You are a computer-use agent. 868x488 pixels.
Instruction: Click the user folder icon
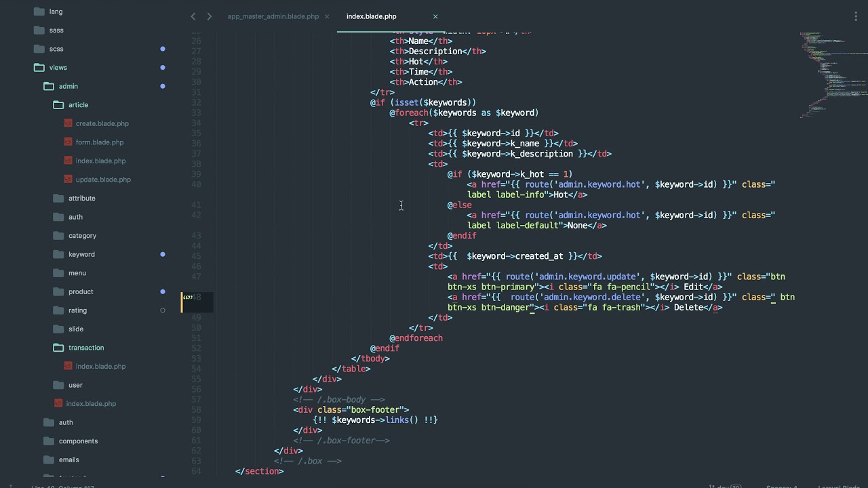click(58, 385)
